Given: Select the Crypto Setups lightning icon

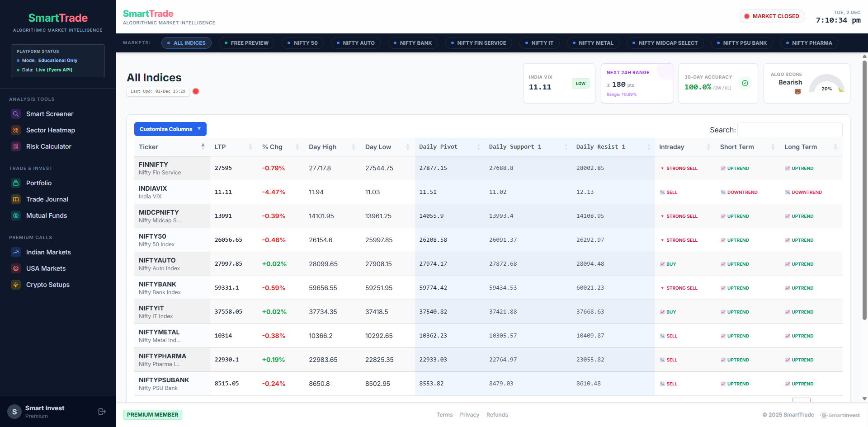Looking at the screenshot, I should click(x=15, y=285).
